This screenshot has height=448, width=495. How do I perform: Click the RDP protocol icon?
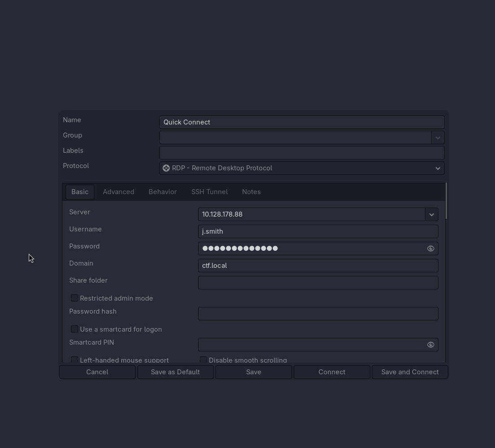pyautogui.click(x=166, y=168)
